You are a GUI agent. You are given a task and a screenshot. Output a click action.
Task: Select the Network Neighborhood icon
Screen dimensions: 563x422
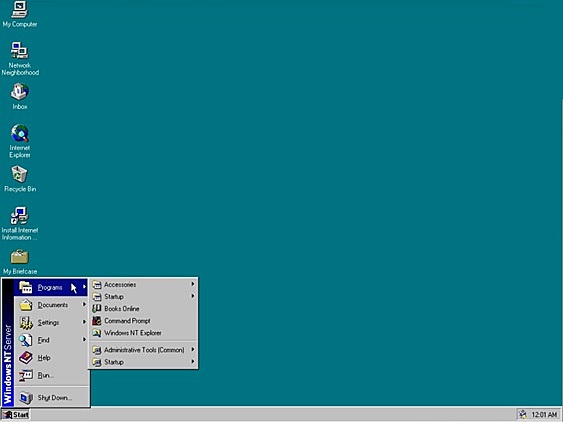click(20, 59)
